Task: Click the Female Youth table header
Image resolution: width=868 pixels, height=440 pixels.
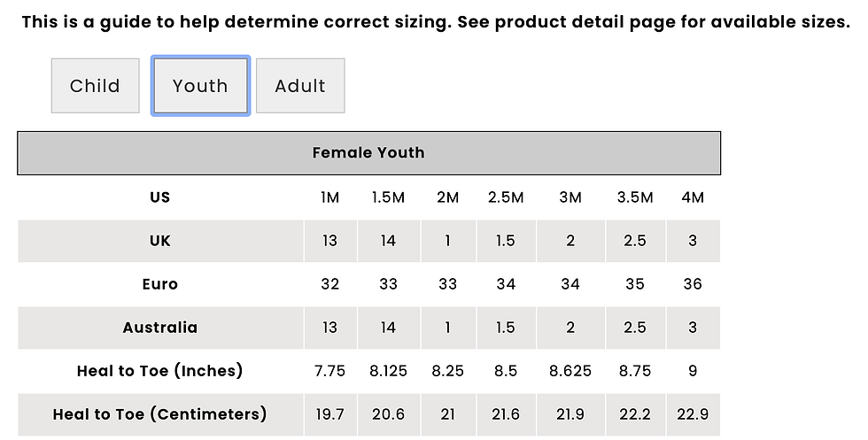Action: point(368,153)
